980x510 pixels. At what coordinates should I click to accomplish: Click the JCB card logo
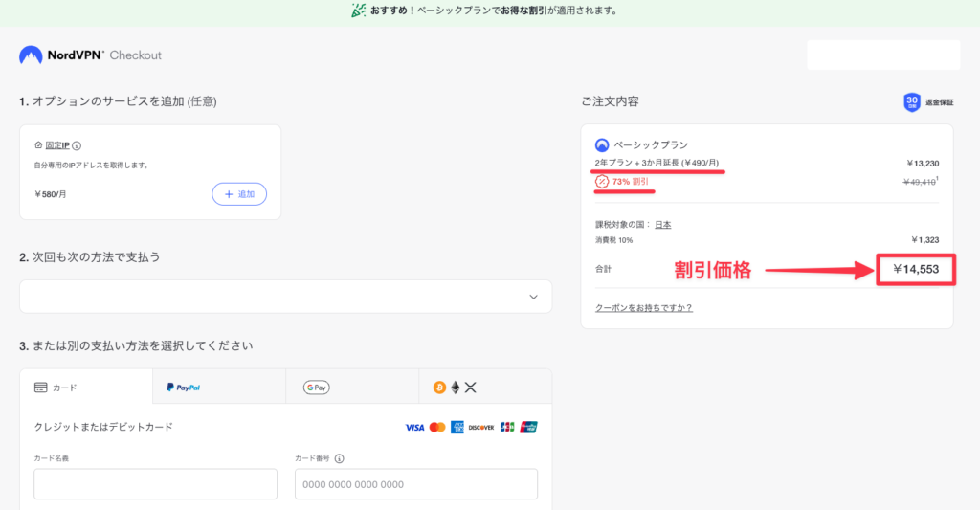click(x=507, y=428)
